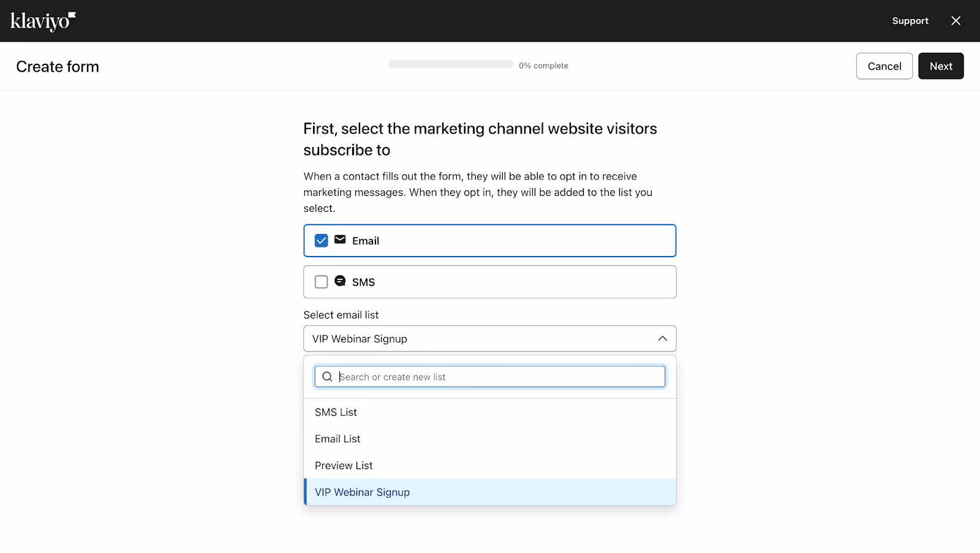980x553 pixels.
Task: Select VIP Webinar Signup in list
Action: pyautogui.click(x=489, y=492)
